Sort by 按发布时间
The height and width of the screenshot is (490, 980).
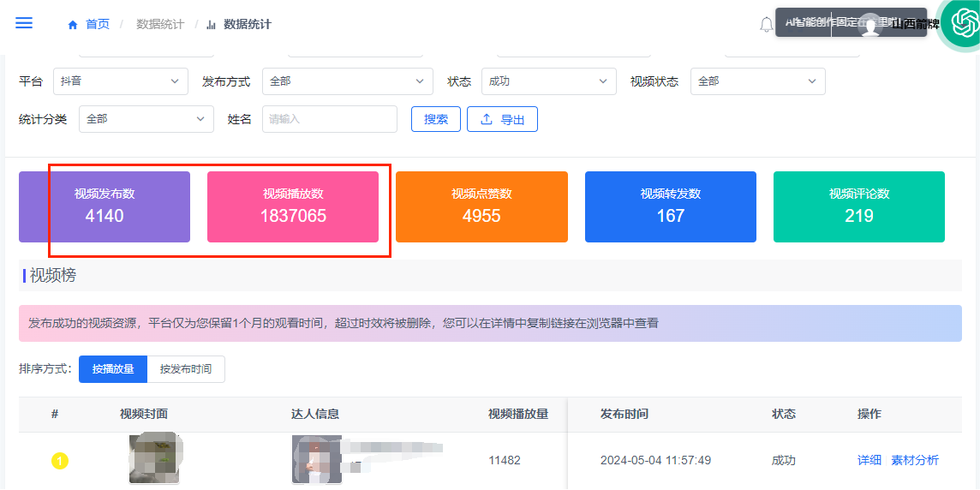coord(186,368)
